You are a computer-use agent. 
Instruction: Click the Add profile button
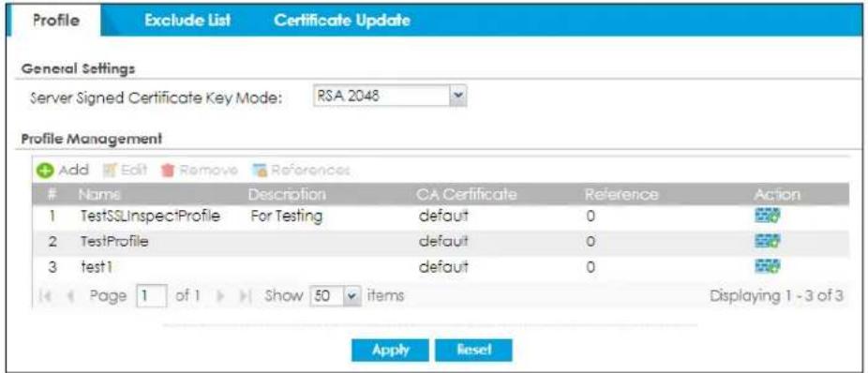click(63, 170)
